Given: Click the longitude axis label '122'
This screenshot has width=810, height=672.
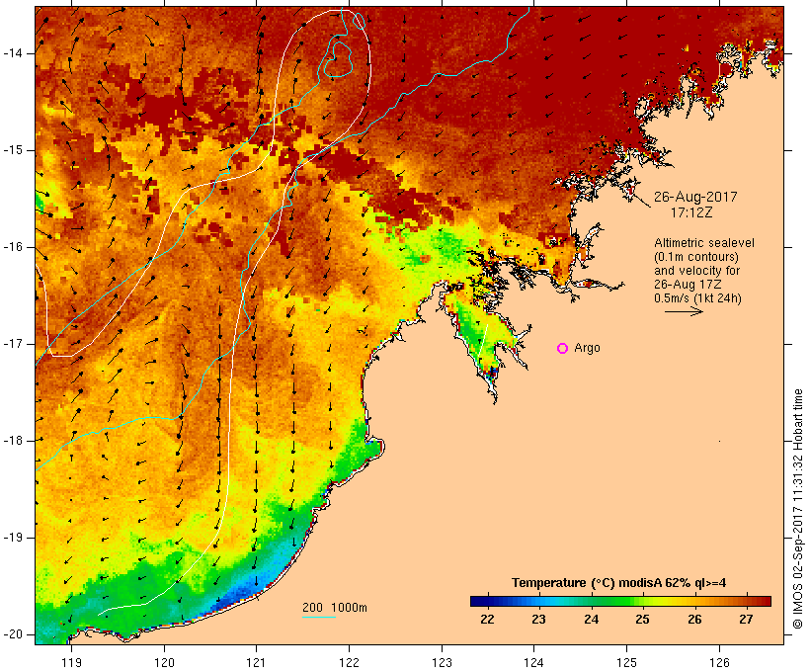Looking at the screenshot, I should pyautogui.click(x=349, y=663).
